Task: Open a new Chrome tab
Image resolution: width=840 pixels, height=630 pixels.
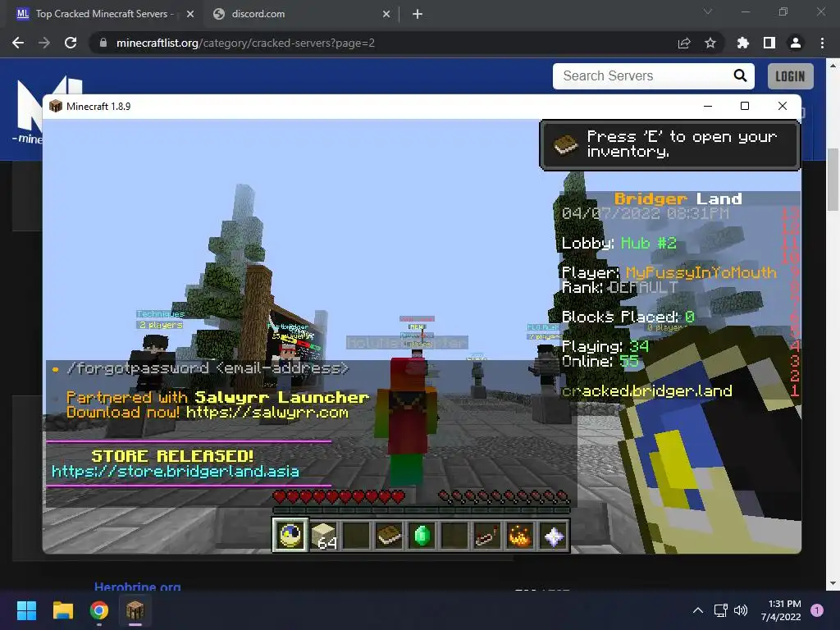Action: click(x=418, y=14)
